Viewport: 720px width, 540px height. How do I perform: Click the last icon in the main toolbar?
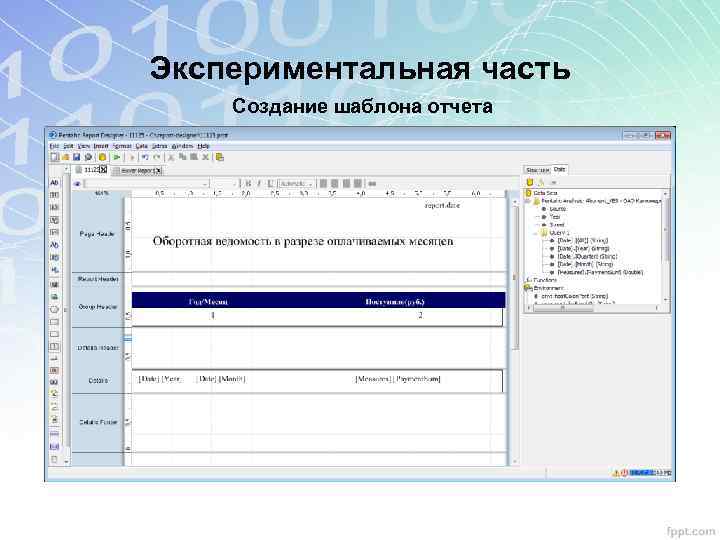tap(220, 157)
